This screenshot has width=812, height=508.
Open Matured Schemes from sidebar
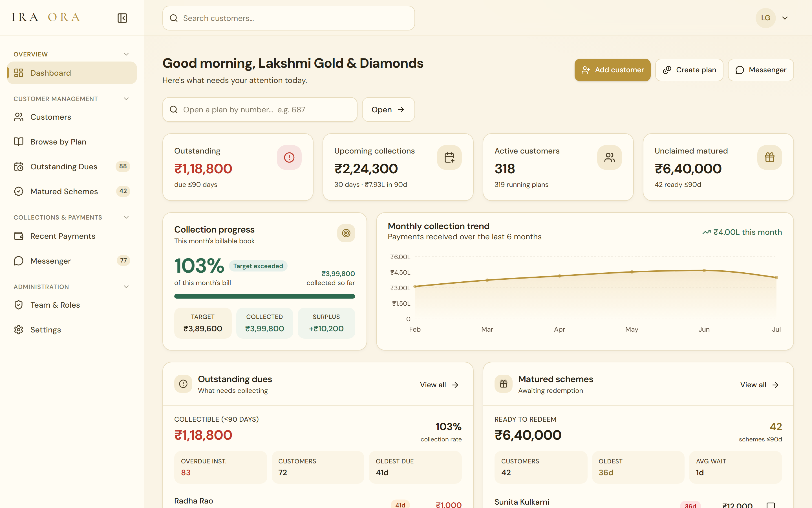click(72, 192)
